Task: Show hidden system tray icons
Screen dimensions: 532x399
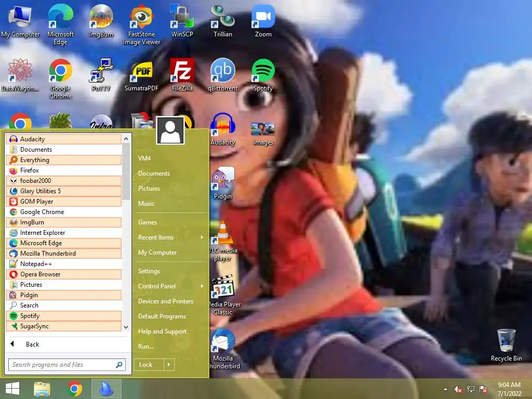Action: [x=445, y=389]
